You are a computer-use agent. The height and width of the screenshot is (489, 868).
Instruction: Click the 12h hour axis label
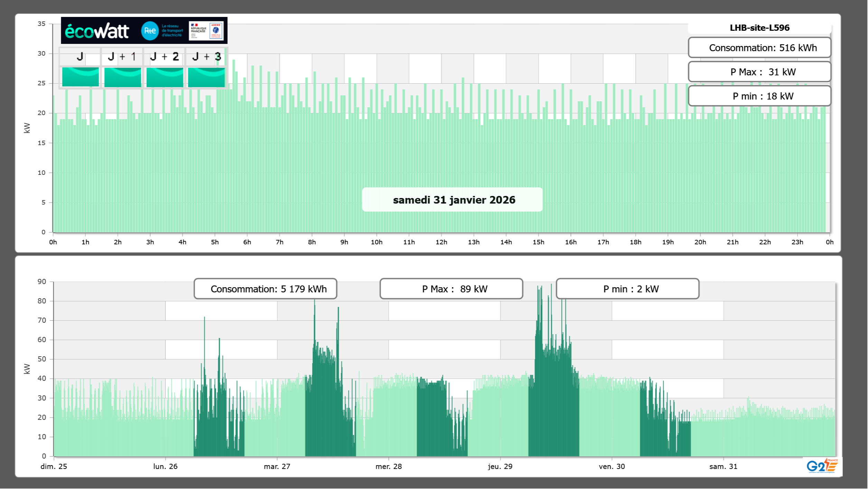pyautogui.click(x=441, y=242)
